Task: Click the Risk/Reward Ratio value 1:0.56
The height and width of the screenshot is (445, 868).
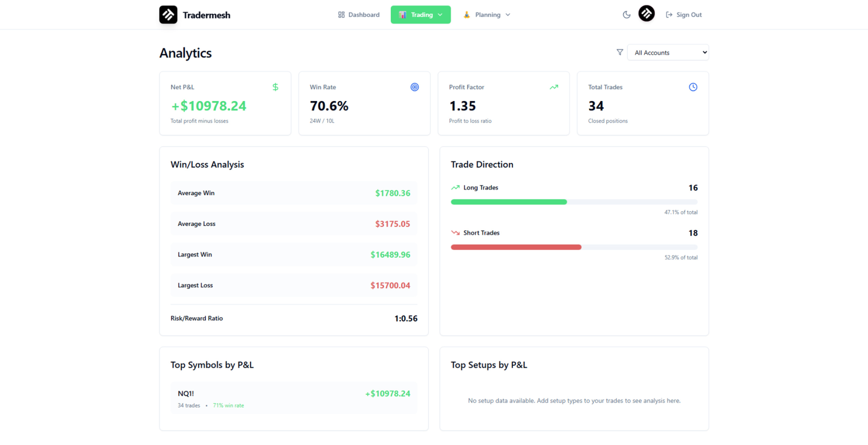Action: pyautogui.click(x=406, y=318)
